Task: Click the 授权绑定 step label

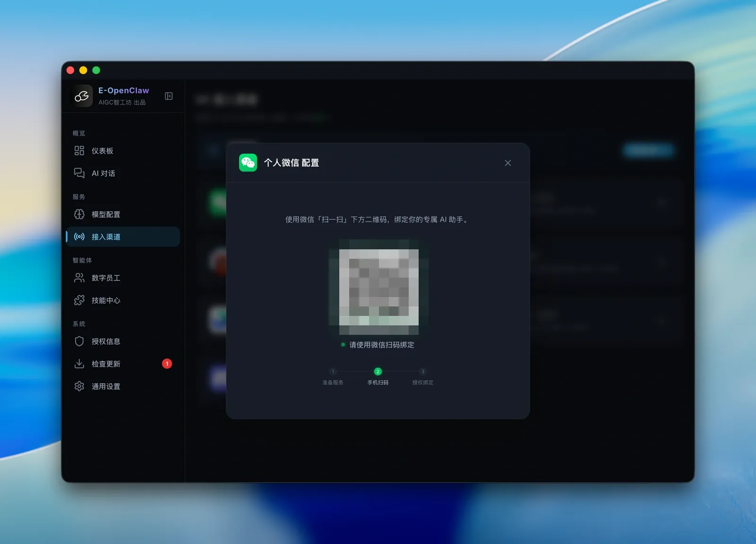Action: coord(423,382)
